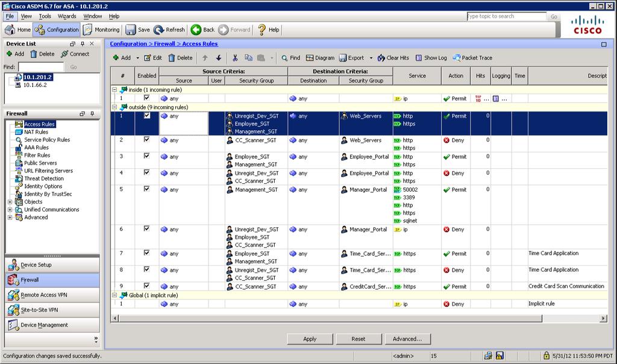Open Device Management section
The image size is (617, 364).
[52, 325]
